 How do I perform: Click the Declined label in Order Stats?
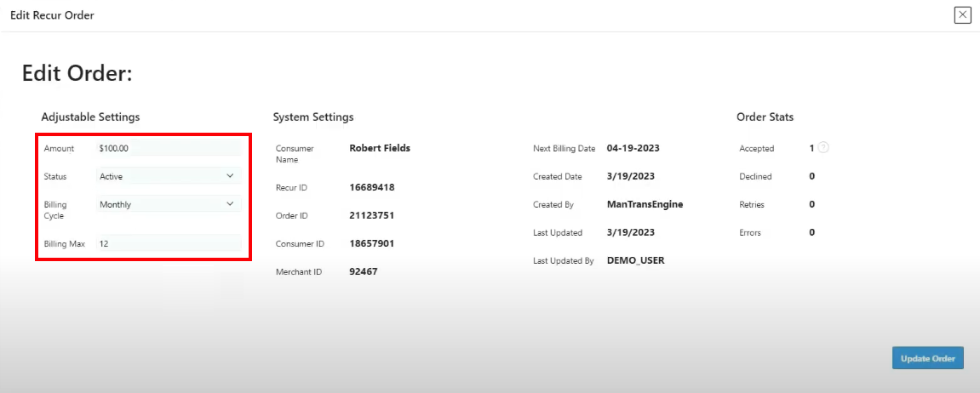click(x=755, y=177)
